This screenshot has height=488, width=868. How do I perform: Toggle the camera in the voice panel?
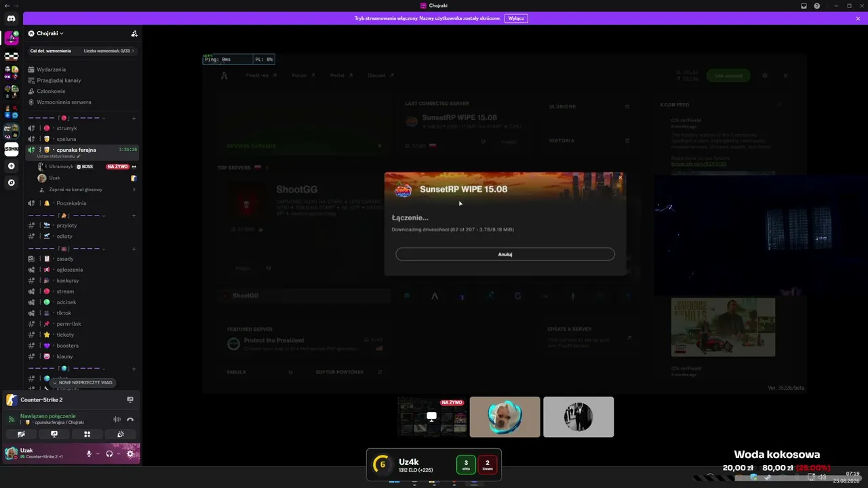click(x=21, y=434)
